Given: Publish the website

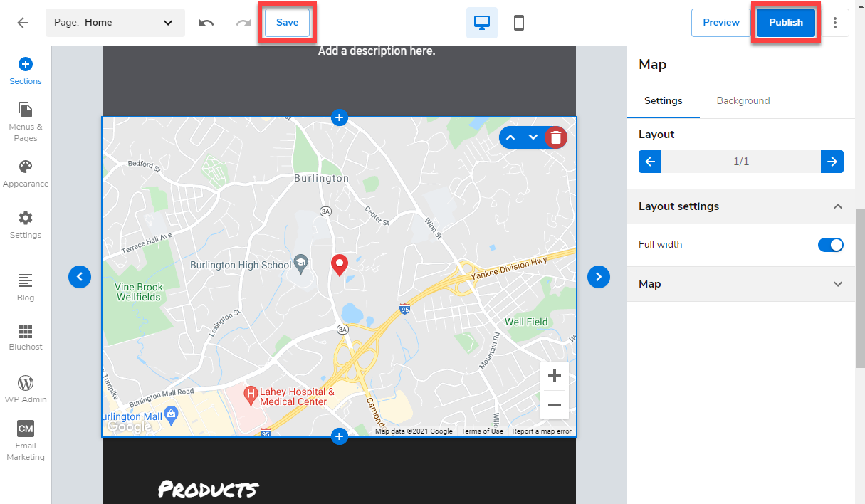Looking at the screenshot, I should [x=786, y=22].
